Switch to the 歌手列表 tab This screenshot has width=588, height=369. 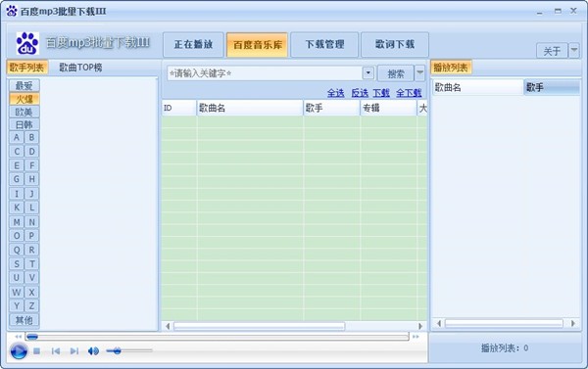[x=27, y=68]
